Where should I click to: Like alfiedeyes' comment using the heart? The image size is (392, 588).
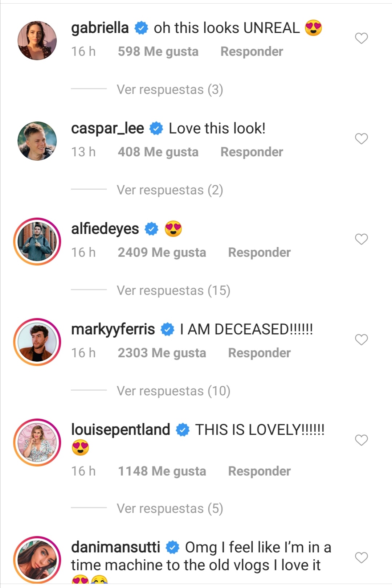click(361, 239)
